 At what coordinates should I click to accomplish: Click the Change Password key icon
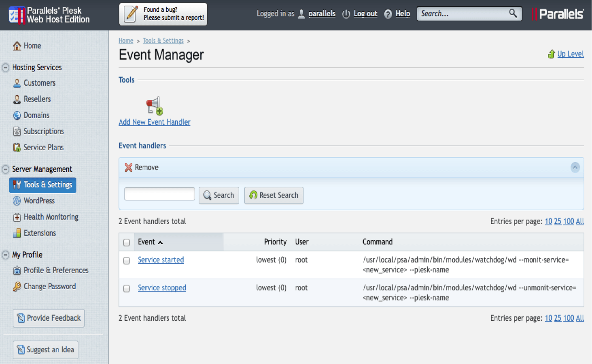click(17, 287)
